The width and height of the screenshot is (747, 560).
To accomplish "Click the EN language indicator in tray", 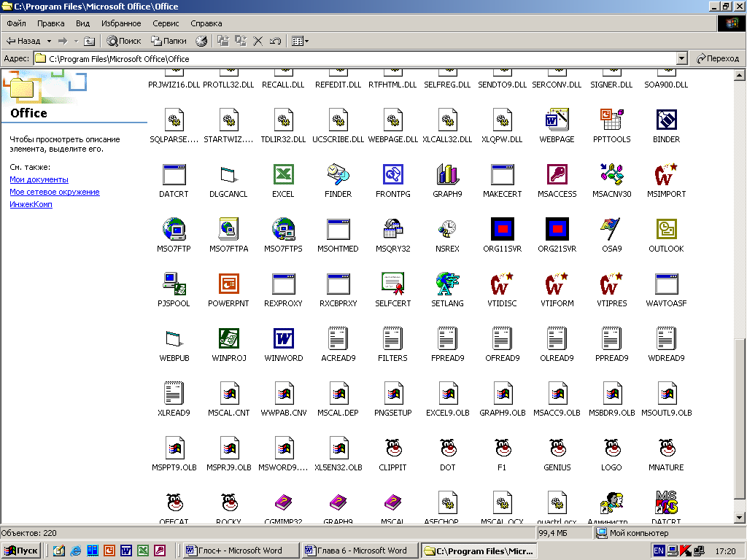I will (659, 551).
